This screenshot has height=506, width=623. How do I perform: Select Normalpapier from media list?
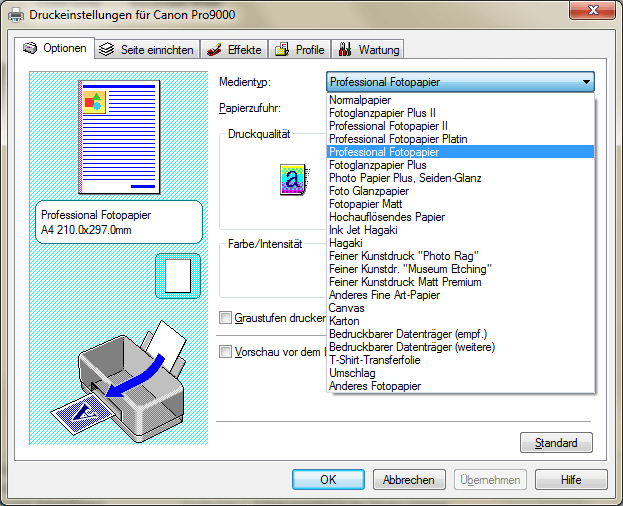460,100
